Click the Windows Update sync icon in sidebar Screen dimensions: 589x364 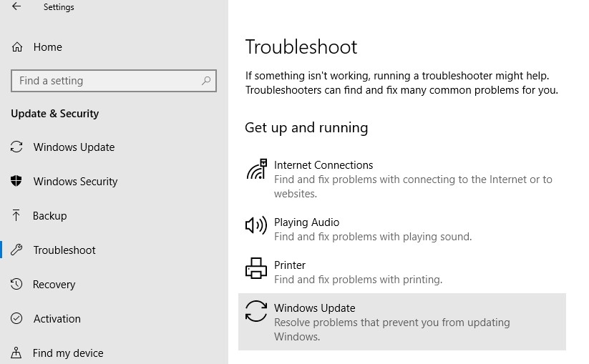17,147
